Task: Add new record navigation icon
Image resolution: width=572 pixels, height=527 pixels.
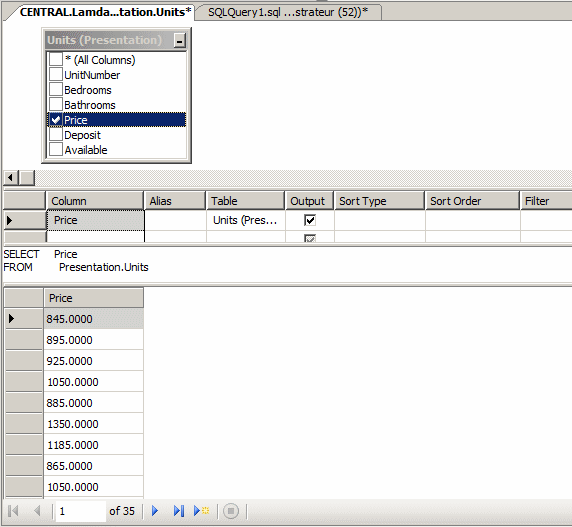Action: tap(201, 511)
